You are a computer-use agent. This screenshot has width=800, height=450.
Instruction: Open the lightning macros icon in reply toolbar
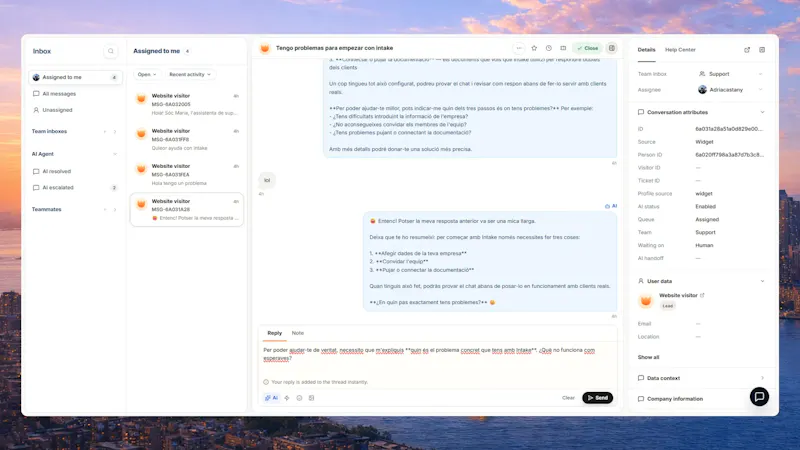coord(287,398)
